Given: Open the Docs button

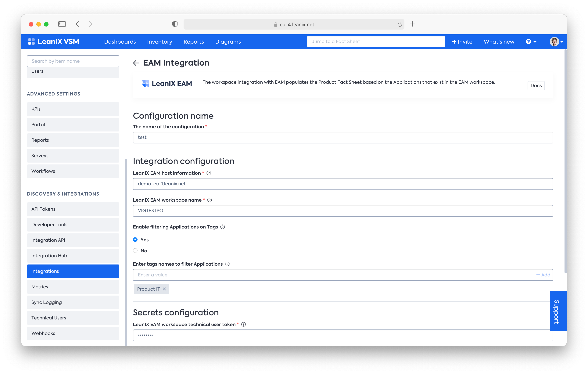Looking at the screenshot, I should pyautogui.click(x=536, y=85).
